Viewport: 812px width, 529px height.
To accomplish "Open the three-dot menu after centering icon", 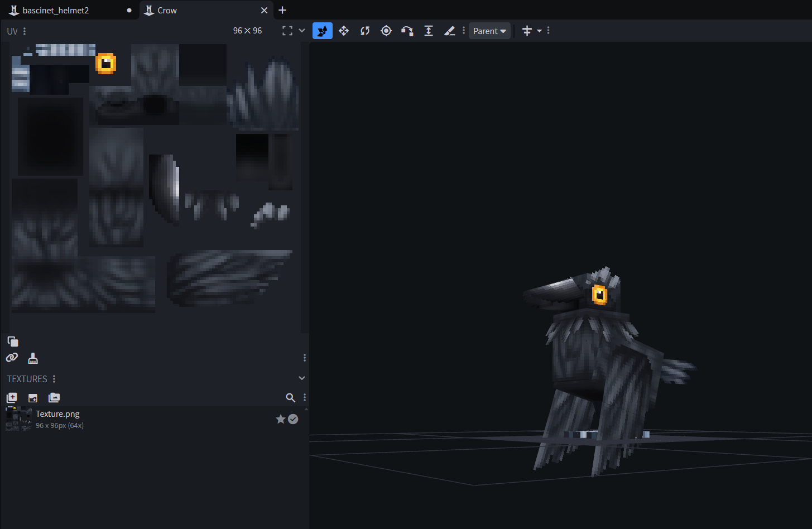I will [x=549, y=31].
